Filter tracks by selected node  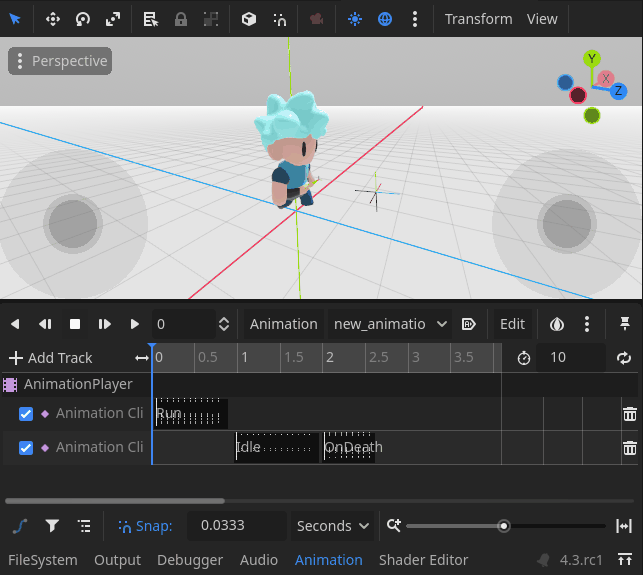coord(52,526)
